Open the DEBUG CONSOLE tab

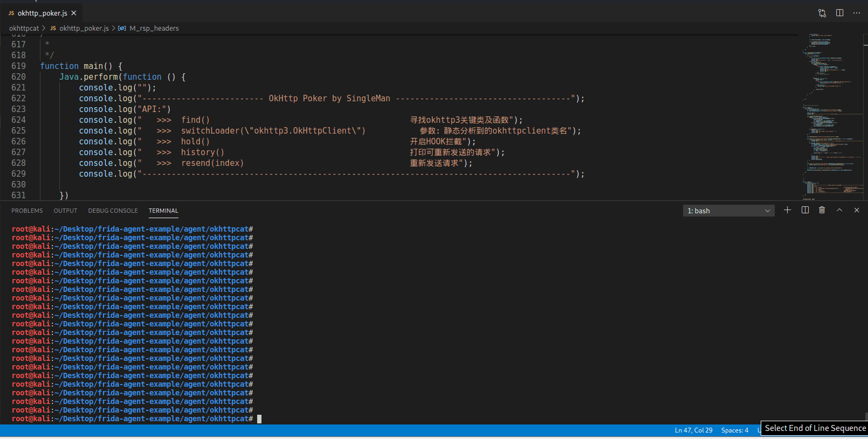113,211
